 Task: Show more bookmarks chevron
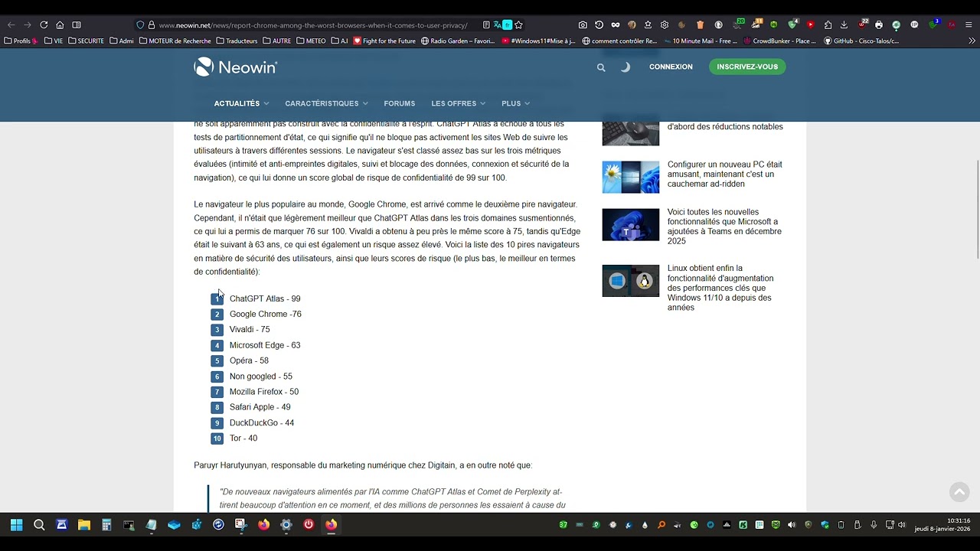tap(972, 41)
